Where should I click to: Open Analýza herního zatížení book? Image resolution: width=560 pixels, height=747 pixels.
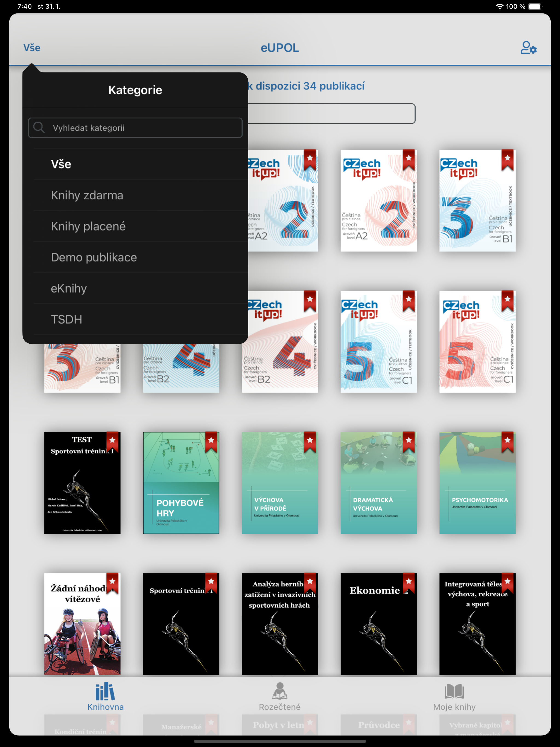pyautogui.click(x=280, y=624)
